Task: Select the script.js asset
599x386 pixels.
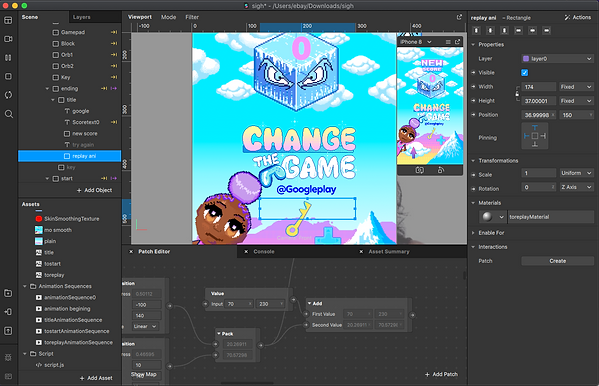Action: point(53,365)
